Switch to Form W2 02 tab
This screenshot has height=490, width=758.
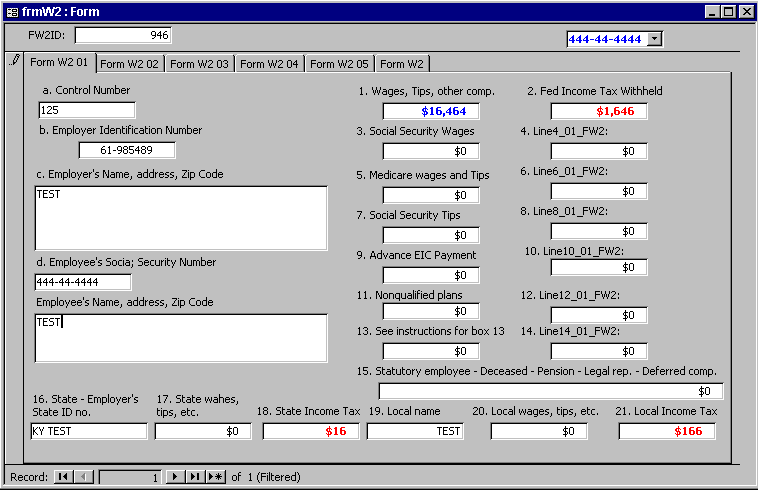coord(129,64)
